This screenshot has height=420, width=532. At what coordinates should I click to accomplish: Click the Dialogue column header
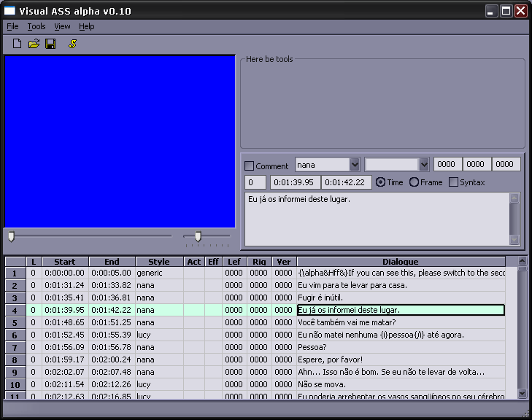tap(400, 262)
